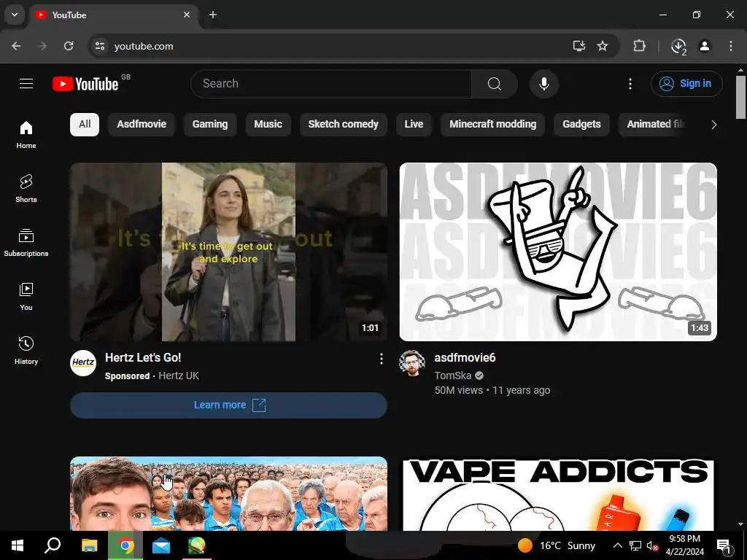The width and height of the screenshot is (747, 560).
Task: Open TomSka channel name link
Action: [452, 376]
